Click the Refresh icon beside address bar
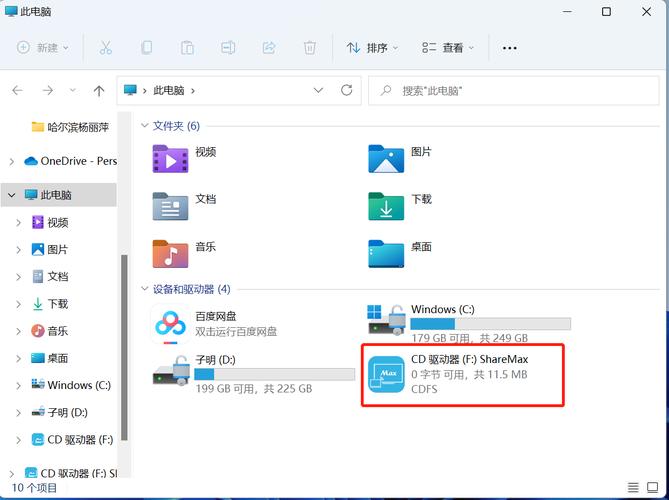 (346, 90)
